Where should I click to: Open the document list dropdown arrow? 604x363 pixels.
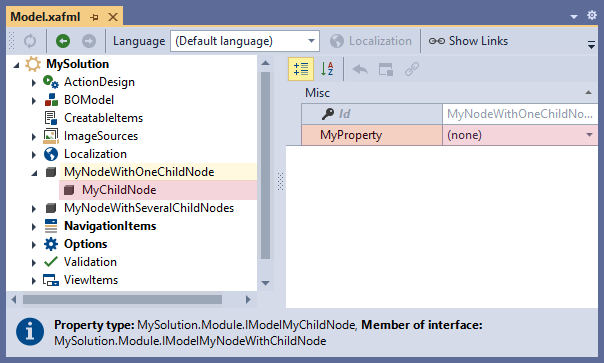[x=574, y=17]
